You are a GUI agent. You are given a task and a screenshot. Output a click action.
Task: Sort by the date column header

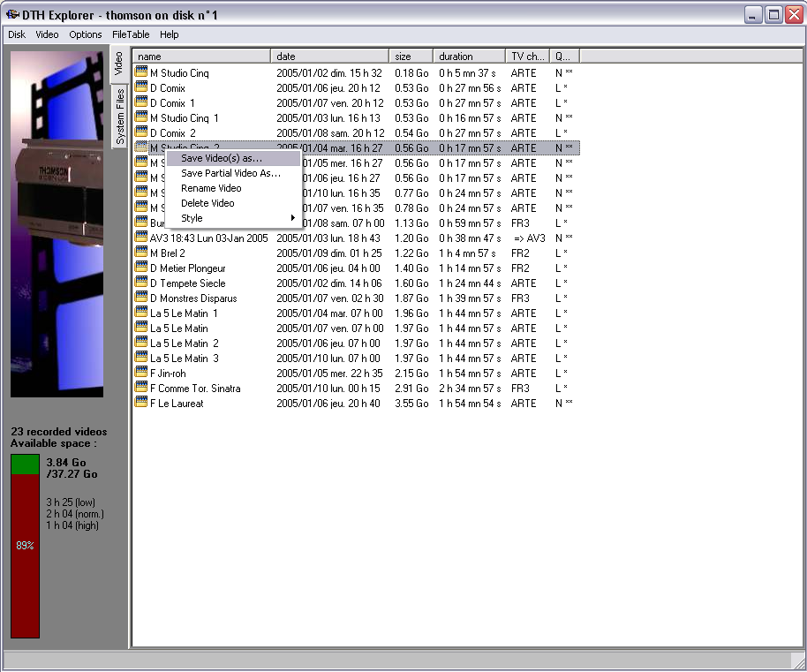329,57
